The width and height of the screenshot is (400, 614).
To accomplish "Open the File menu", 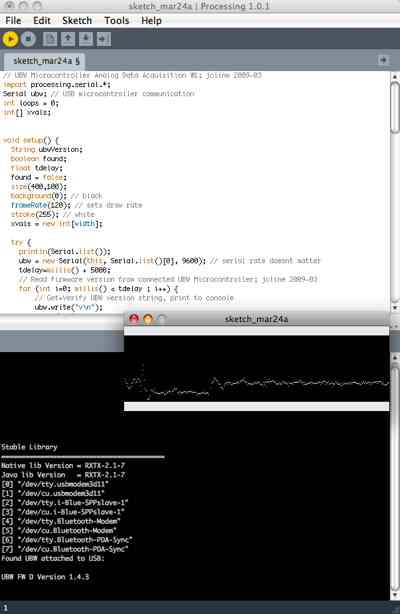I will 13,20.
